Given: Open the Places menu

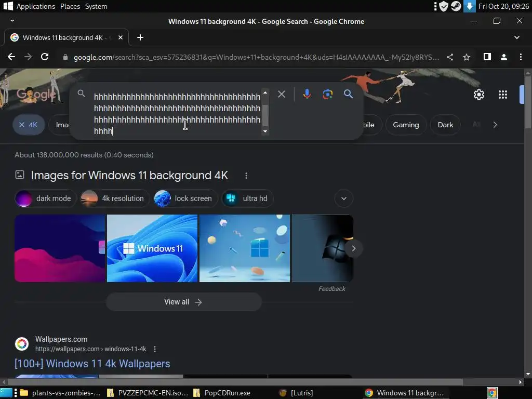Looking at the screenshot, I should pos(70,6).
